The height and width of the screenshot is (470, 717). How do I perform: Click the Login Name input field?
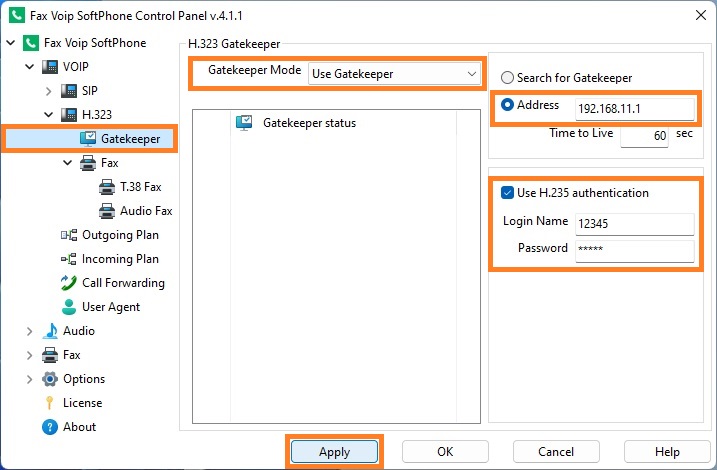click(x=635, y=224)
